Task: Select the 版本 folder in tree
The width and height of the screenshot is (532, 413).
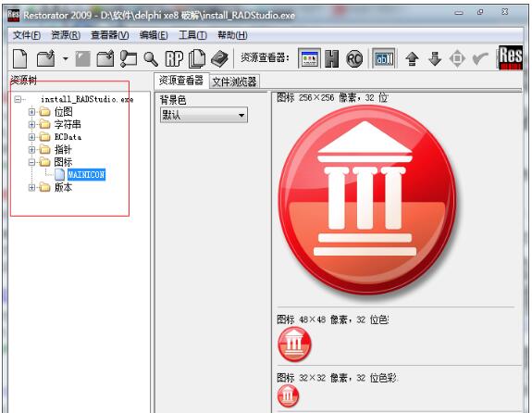Action: coord(63,187)
